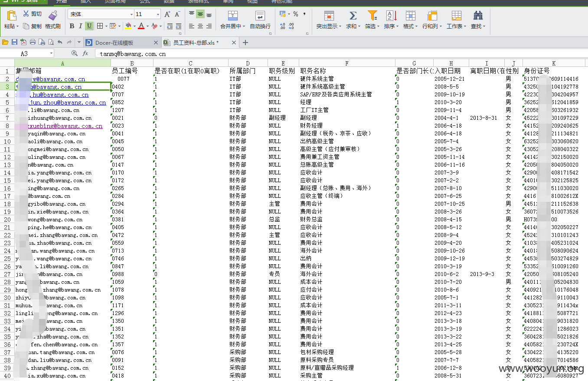Click the print icon in quick access
The width and height of the screenshot is (588, 381).
tap(33, 42)
